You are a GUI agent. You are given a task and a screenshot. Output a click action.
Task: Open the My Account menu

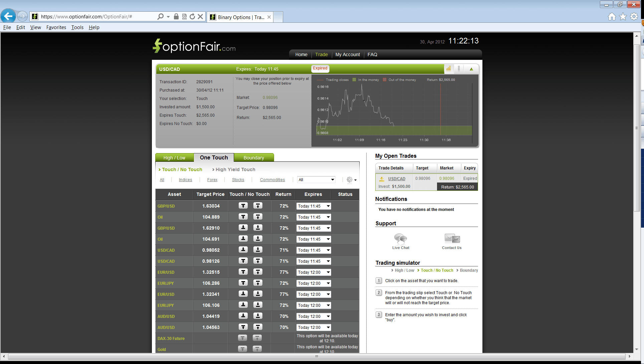[x=347, y=54]
